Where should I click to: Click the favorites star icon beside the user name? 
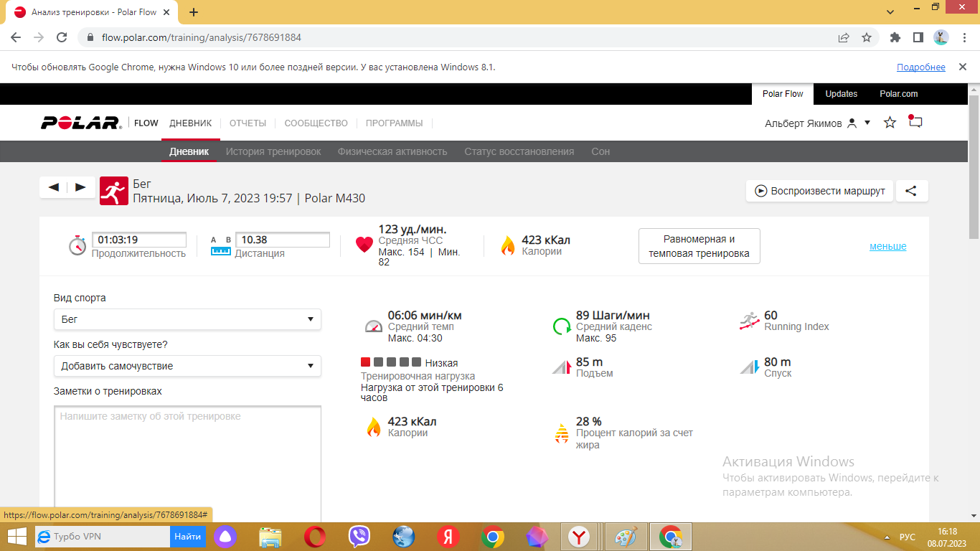coord(890,123)
